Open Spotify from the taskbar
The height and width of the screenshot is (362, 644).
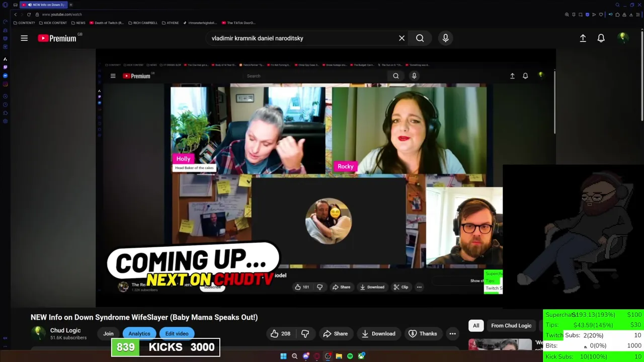[350, 356]
